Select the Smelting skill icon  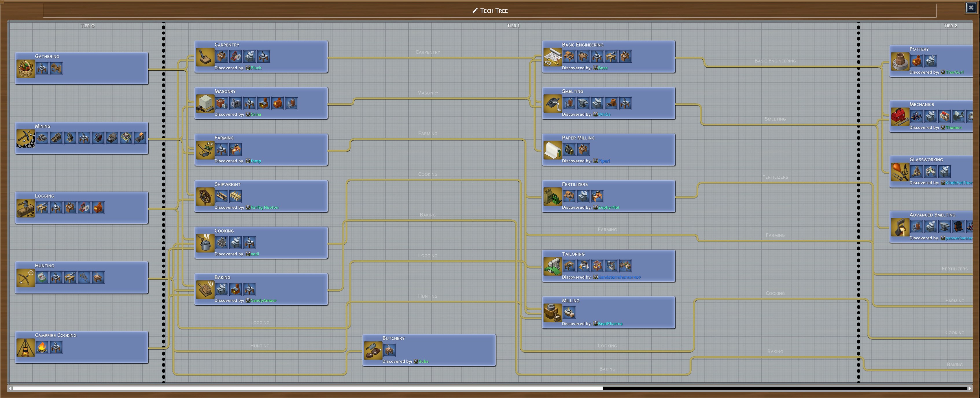[552, 103]
